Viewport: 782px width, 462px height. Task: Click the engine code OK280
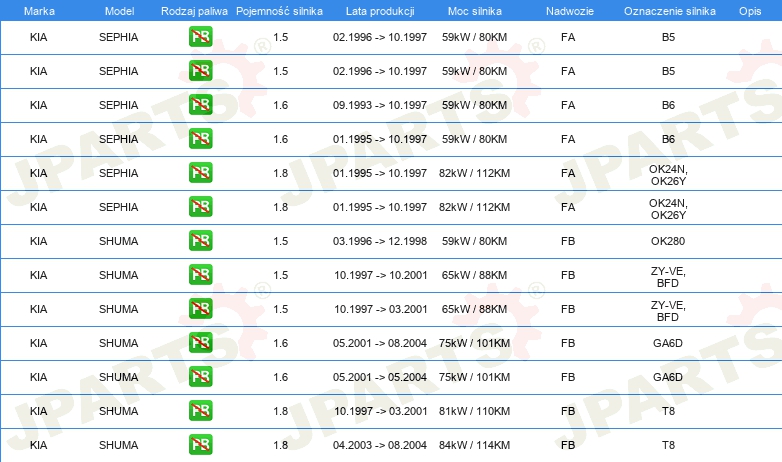coord(668,241)
